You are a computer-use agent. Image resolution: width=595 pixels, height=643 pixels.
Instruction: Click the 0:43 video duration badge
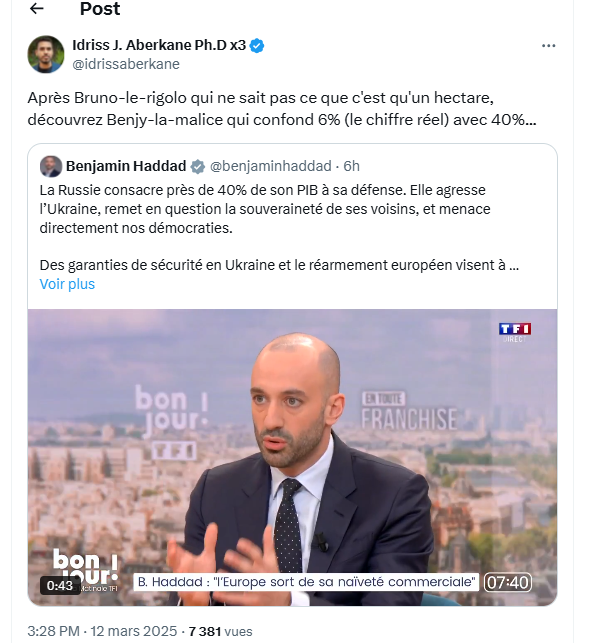click(60, 586)
